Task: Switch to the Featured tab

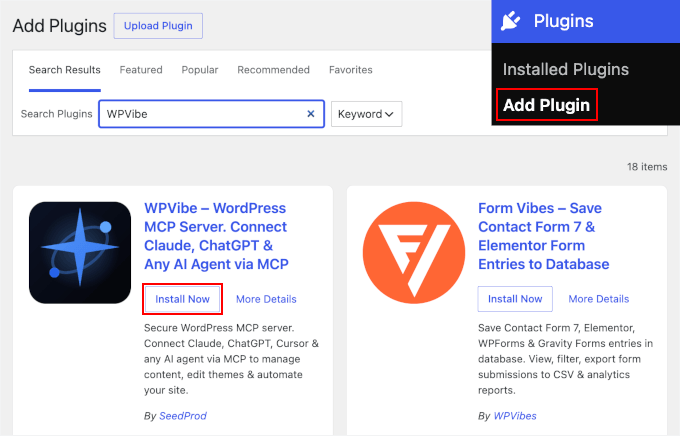Action: tap(141, 70)
